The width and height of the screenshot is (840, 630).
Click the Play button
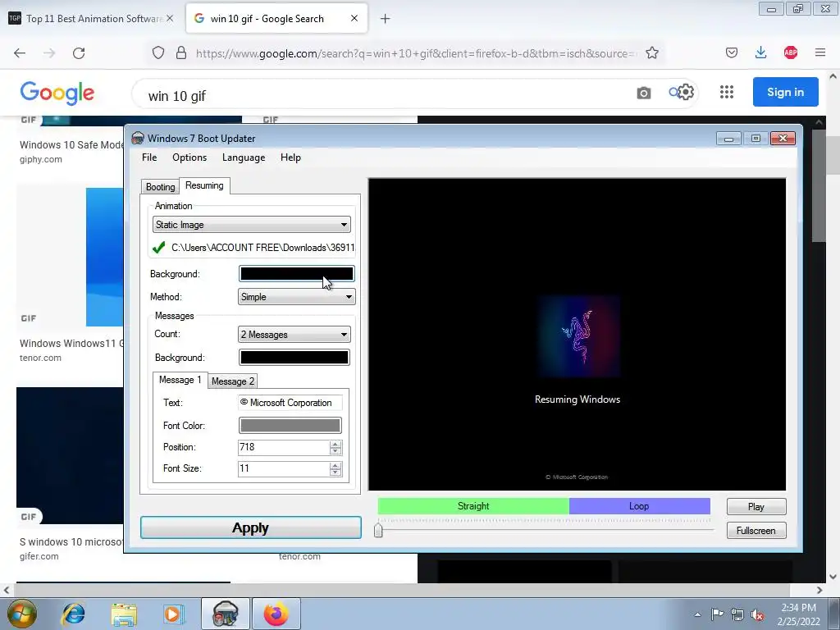coord(756,507)
